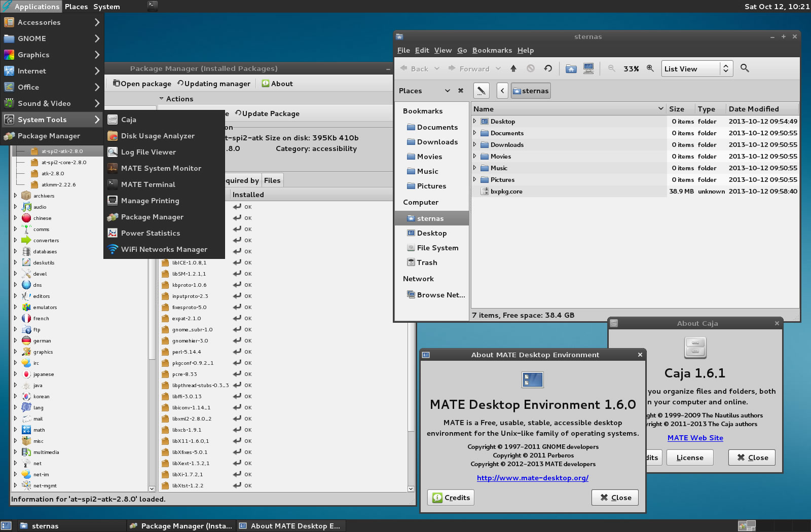Select at-spi2-core-2.8.0 in package tree

(64, 162)
